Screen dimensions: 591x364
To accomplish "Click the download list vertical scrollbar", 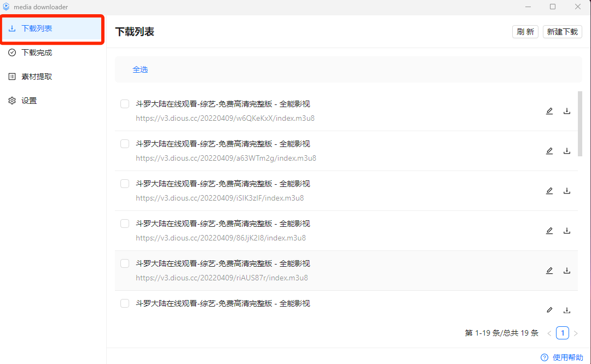I will tap(580, 124).
